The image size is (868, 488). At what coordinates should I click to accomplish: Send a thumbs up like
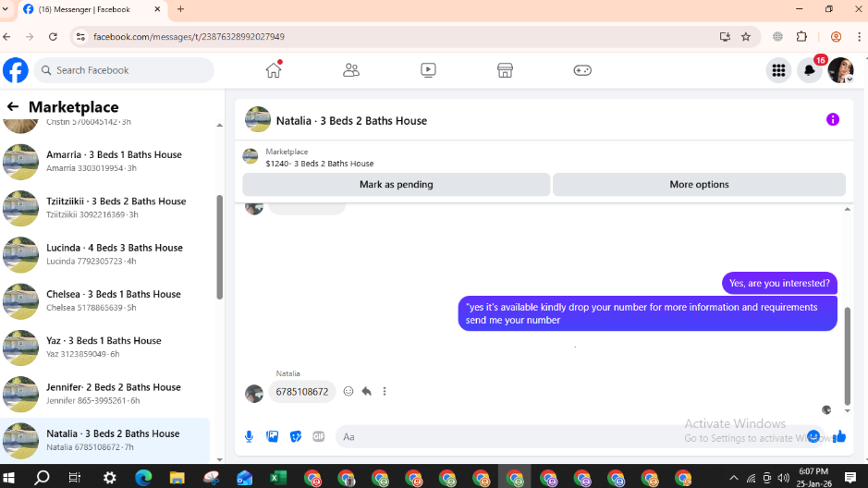tap(839, 436)
